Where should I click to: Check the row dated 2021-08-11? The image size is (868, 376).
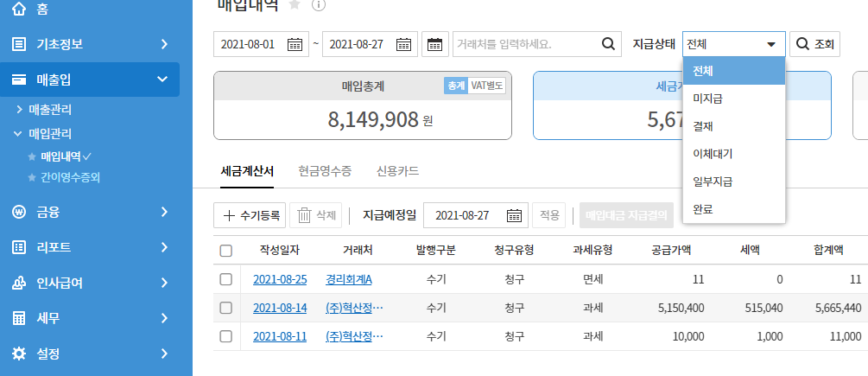226,336
